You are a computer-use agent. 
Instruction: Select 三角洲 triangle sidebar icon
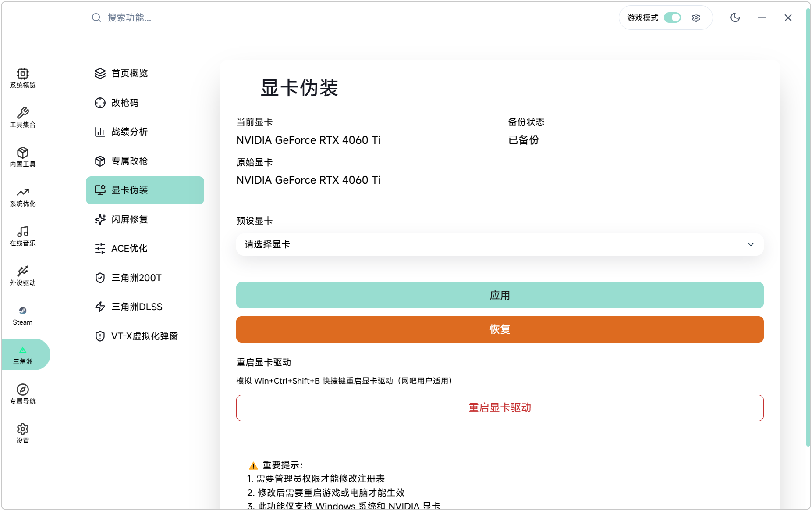click(23, 350)
